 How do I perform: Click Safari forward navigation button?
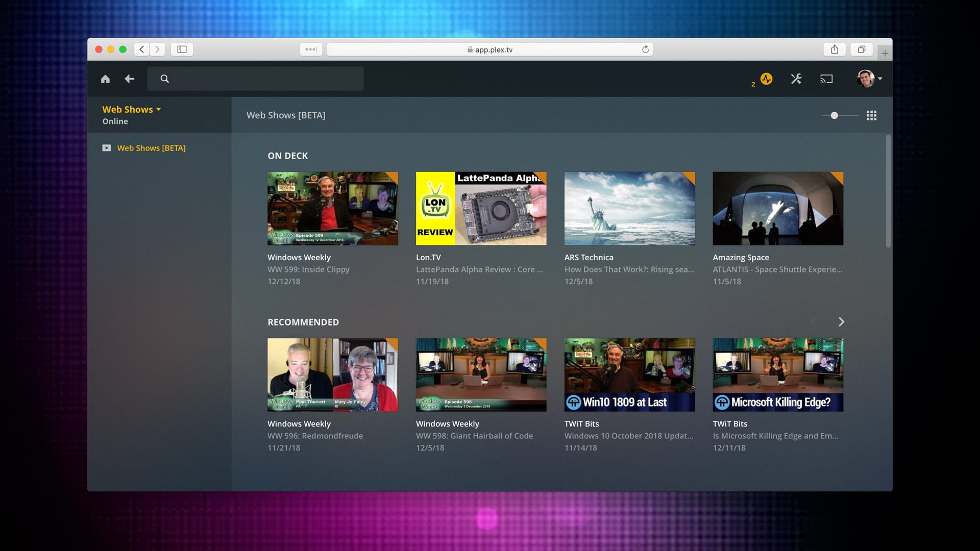tap(158, 49)
